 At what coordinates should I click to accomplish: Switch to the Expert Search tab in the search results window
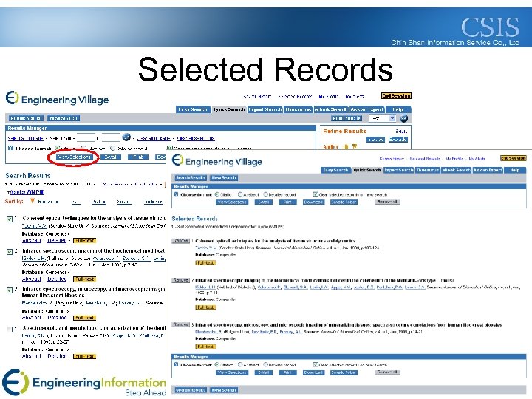coord(265,109)
